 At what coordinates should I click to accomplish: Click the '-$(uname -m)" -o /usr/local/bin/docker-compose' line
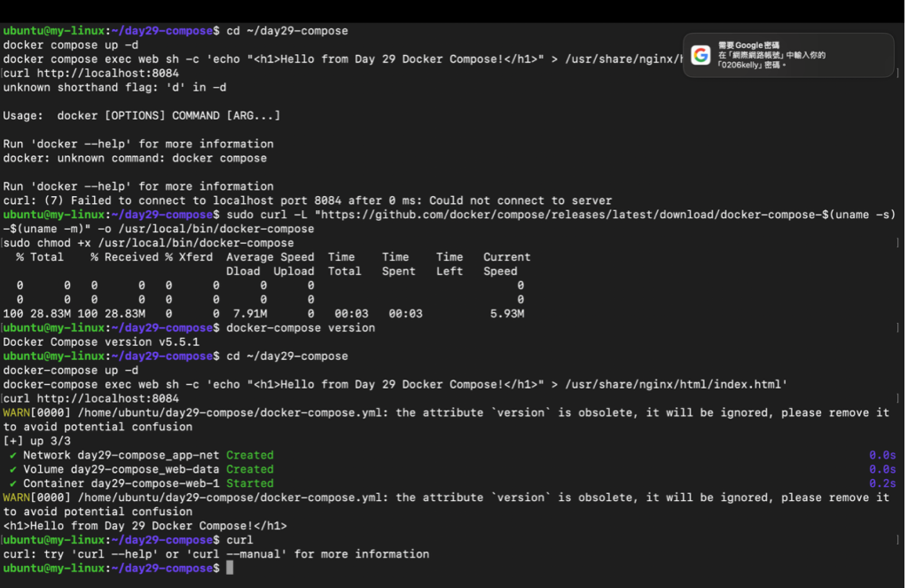159,229
